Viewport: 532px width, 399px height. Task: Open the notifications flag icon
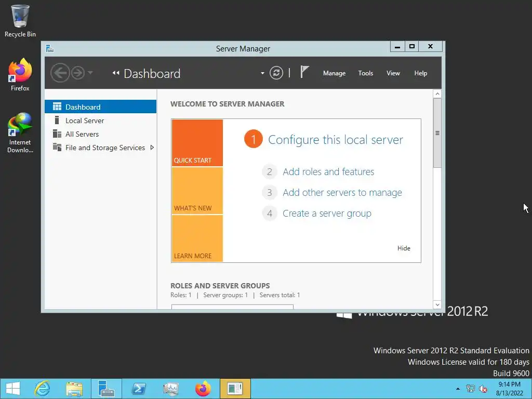[x=304, y=72]
